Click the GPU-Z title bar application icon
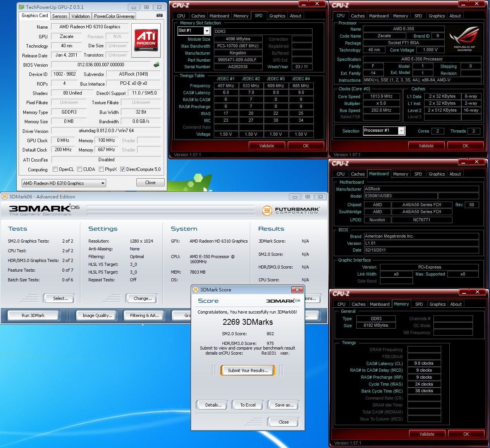 tap(21, 7)
